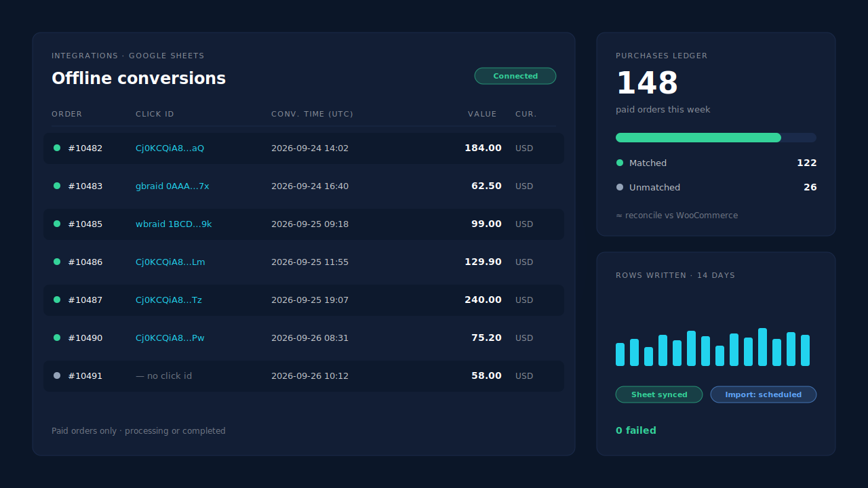
Task: Click the gray Unmatched legend dot
Action: pos(619,187)
